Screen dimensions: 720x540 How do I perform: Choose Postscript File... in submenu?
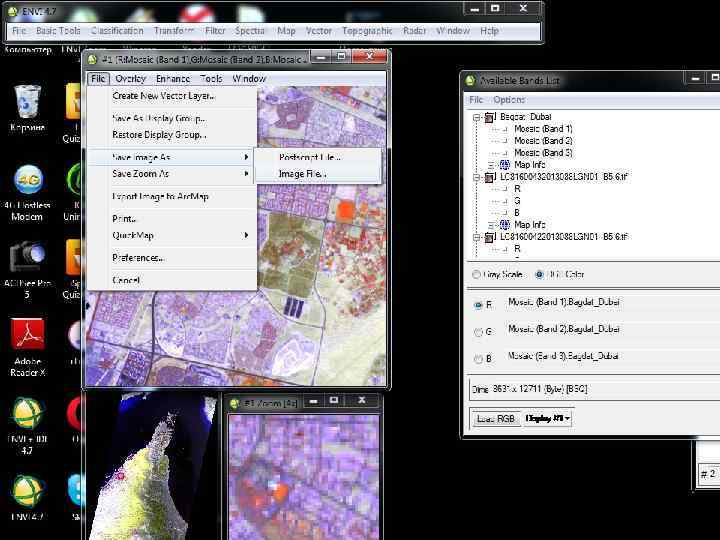(x=317, y=157)
